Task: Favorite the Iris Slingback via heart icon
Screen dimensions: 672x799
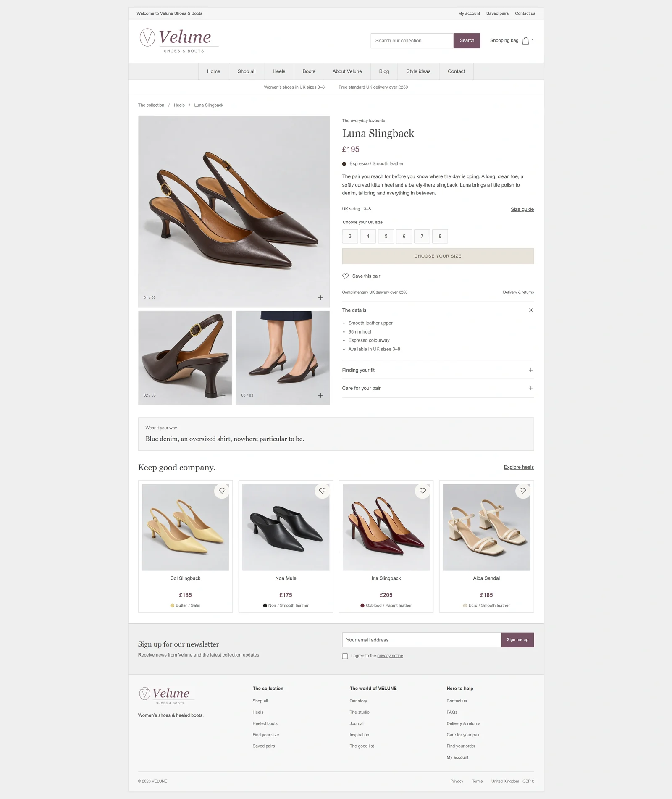Action: [423, 491]
